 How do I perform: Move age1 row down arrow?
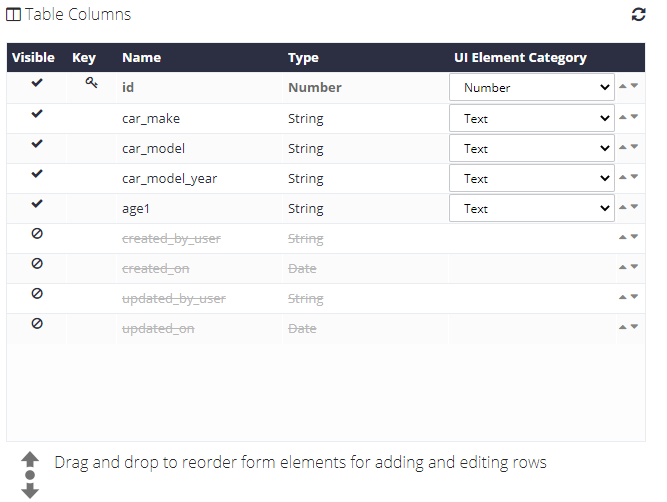click(634, 207)
